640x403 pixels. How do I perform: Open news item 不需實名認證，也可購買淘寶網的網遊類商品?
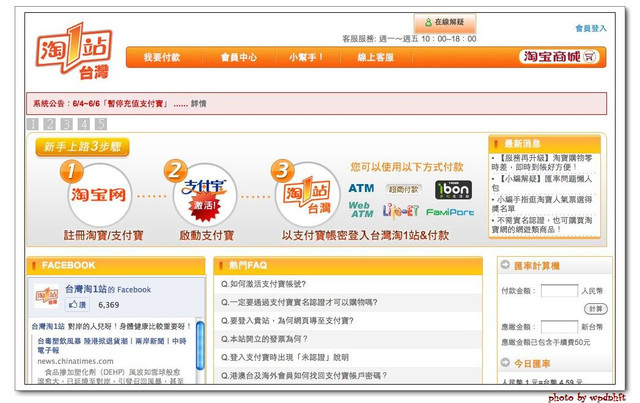pos(542,225)
